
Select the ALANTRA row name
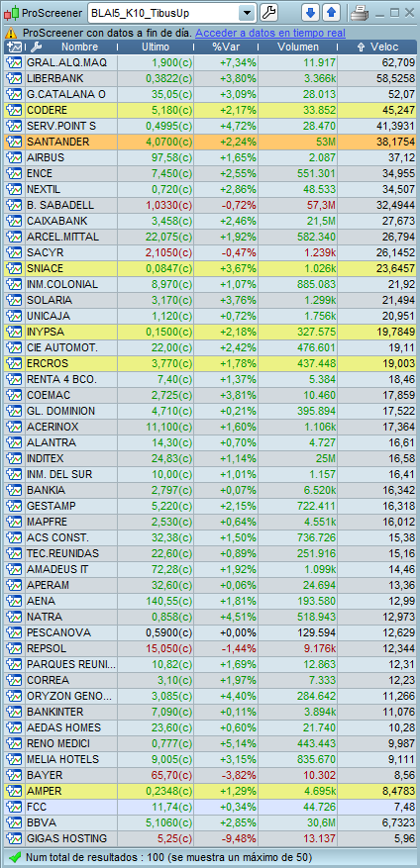point(51,442)
